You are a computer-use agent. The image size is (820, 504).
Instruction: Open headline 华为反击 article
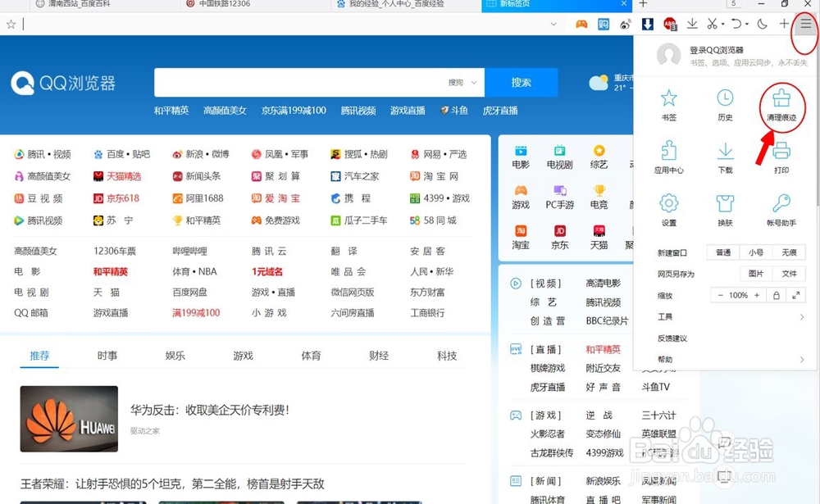point(210,410)
